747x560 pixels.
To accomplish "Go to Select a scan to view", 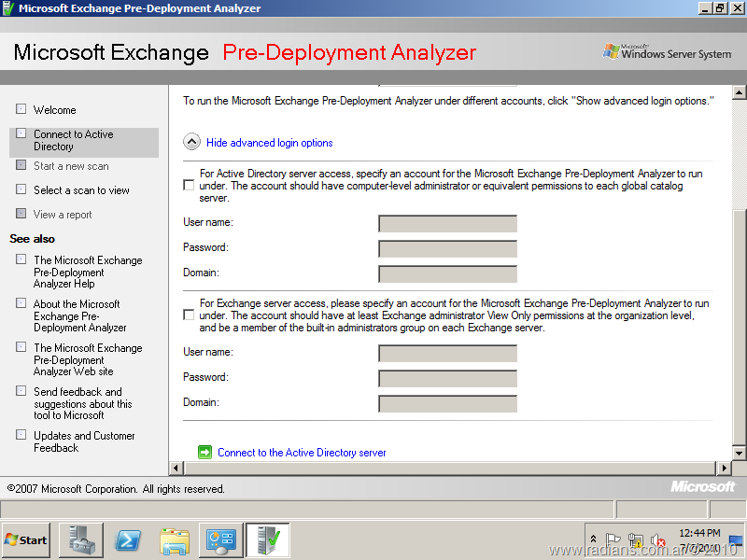I will point(81,190).
